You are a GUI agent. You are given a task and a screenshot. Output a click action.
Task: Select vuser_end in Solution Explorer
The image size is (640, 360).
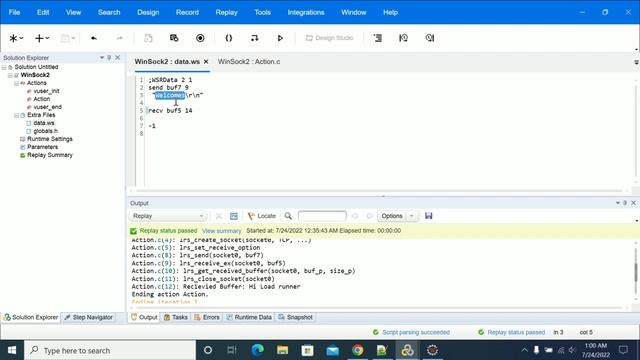(x=47, y=107)
